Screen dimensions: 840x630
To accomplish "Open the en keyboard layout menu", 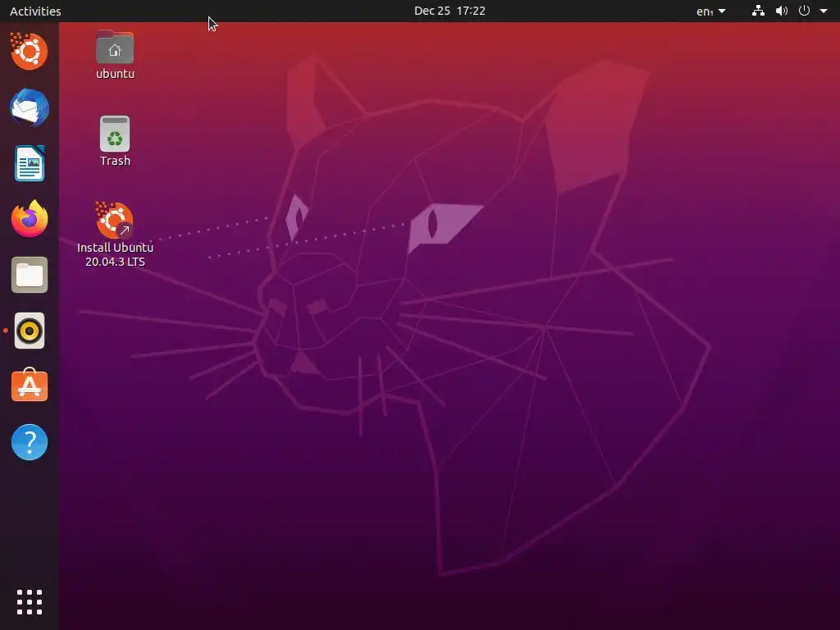I will [x=711, y=11].
